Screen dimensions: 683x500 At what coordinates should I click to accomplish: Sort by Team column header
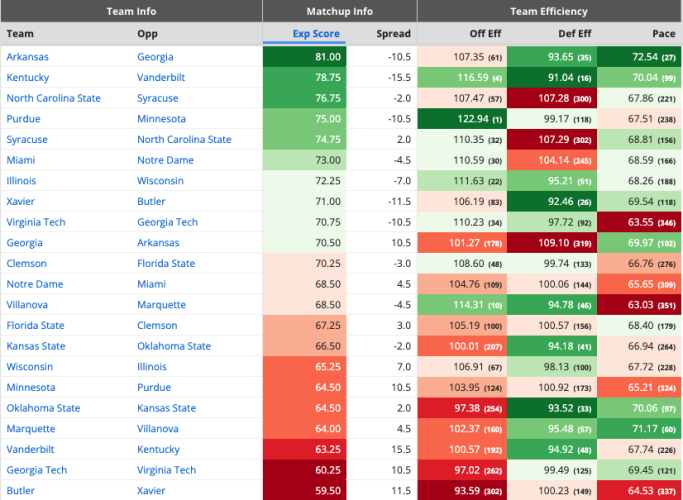click(20, 34)
